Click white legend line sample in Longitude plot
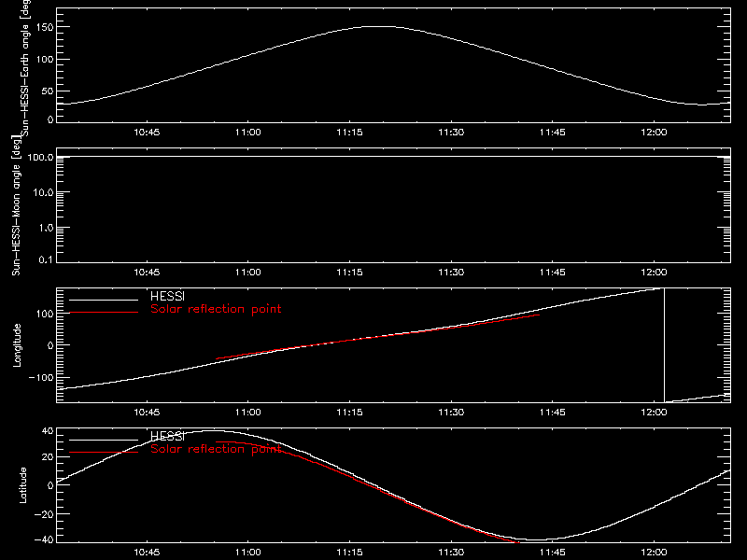This screenshot has width=747, height=560. click(x=104, y=300)
